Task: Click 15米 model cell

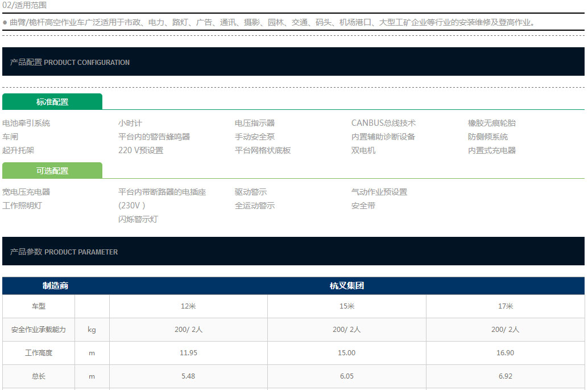Action: coord(347,306)
